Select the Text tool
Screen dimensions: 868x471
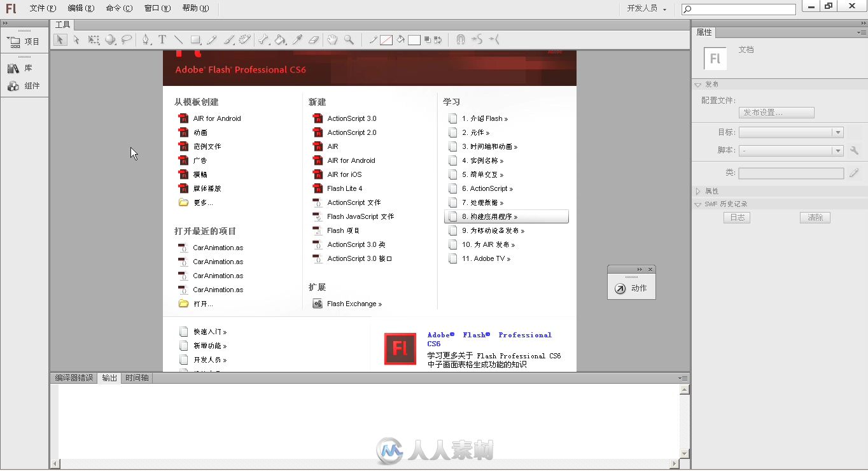pyautogui.click(x=162, y=39)
